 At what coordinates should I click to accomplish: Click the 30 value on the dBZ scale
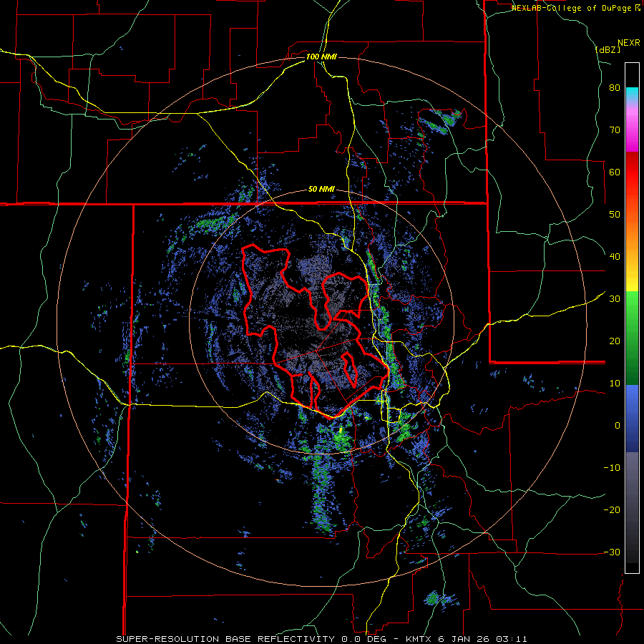click(615, 299)
